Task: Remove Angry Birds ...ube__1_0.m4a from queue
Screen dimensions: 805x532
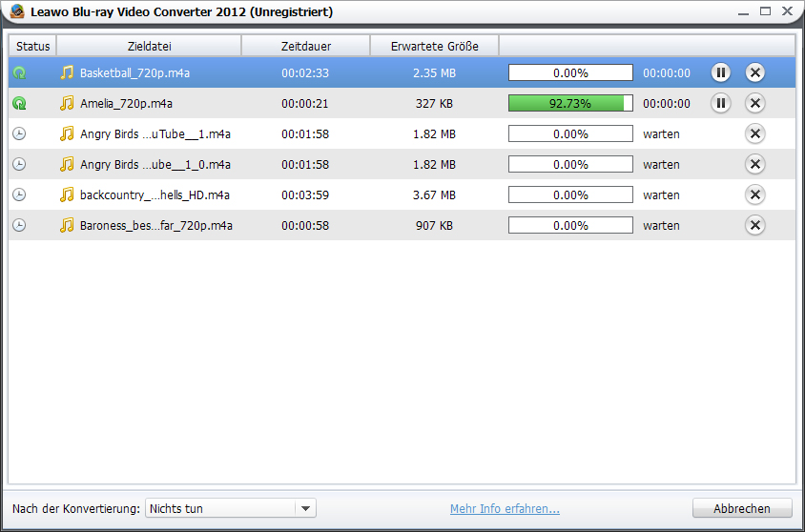Action: coord(755,164)
